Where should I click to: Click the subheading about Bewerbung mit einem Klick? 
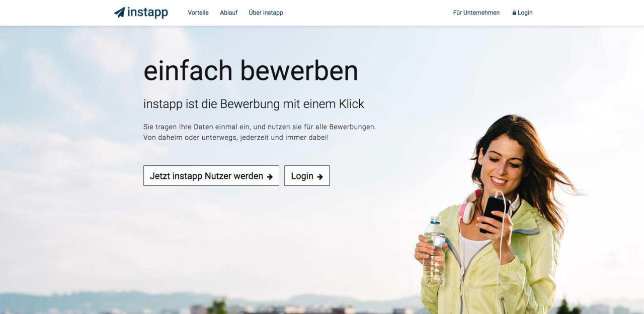pyautogui.click(x=254, y=104)
